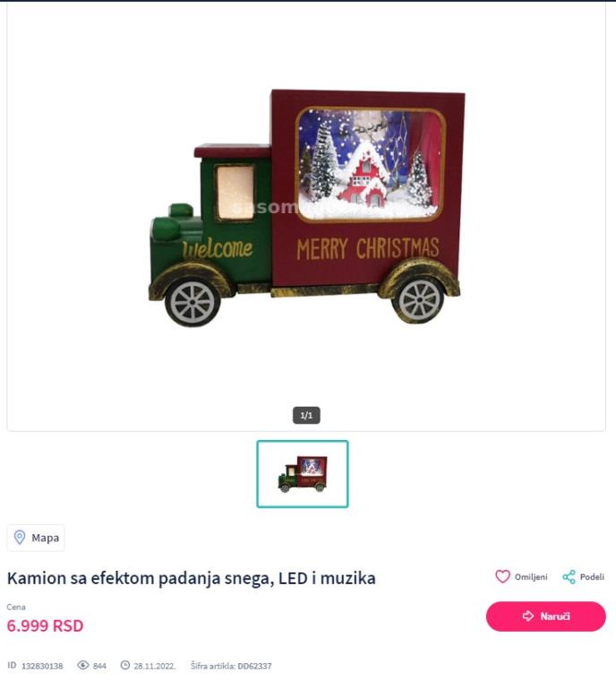Open the large Christmas truck product image
The height and width of the screenshot is (689, 616).
point(306,208)
